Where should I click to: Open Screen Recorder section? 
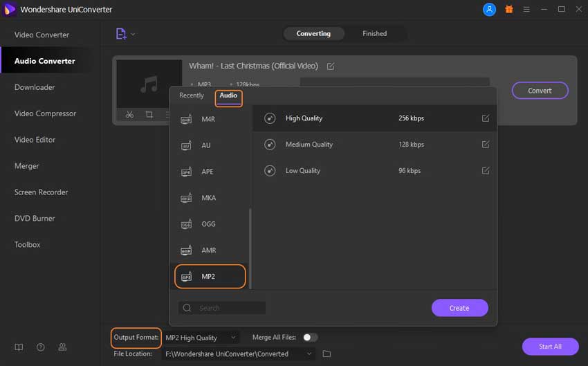click(42, 192)
